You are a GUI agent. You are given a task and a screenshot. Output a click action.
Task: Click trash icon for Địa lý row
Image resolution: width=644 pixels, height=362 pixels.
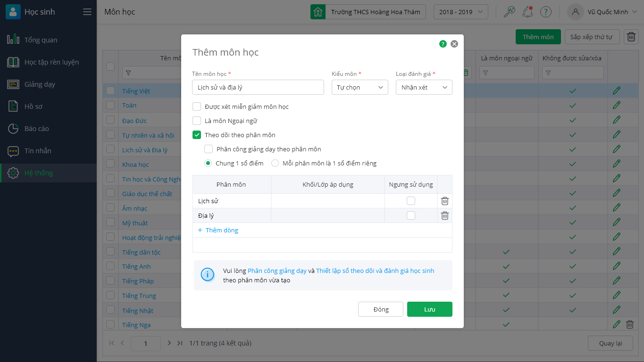[x=444, y=216]
